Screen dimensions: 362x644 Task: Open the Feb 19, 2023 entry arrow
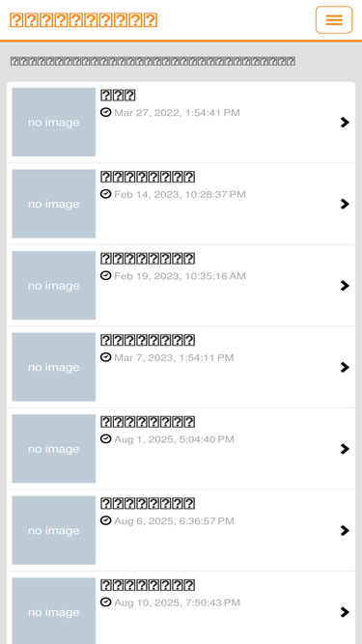tap(345, 286)
